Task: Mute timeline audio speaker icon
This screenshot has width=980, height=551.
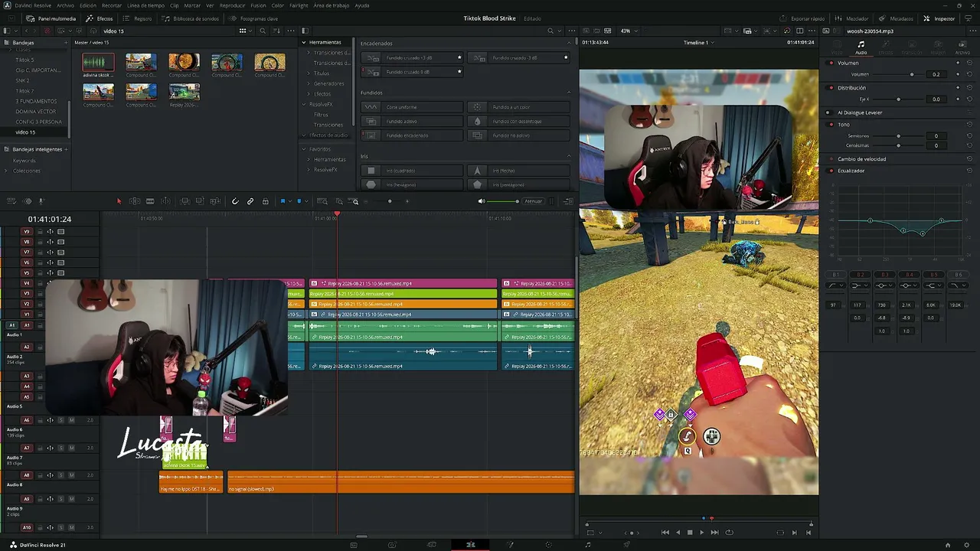Action: [x=482, y=201]
